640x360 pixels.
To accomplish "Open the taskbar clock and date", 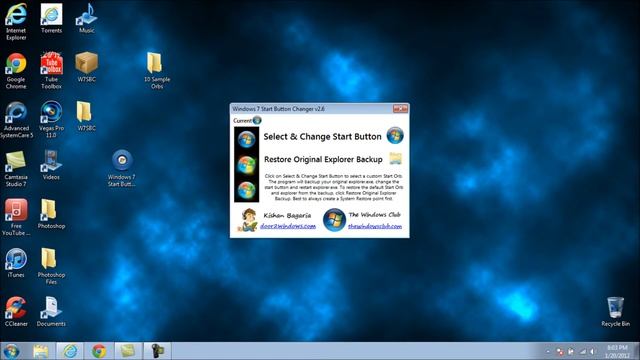I will click(617, 351).
